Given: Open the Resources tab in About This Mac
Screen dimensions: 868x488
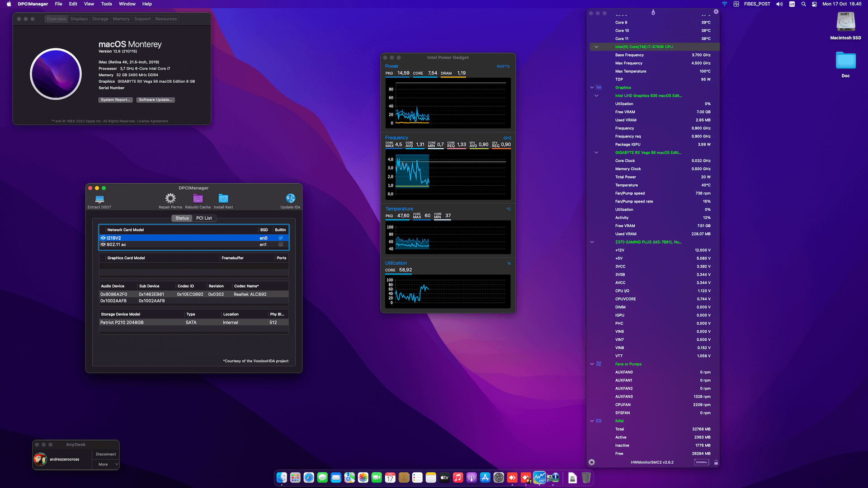Looking at the screenshot, I should point(166,19).
